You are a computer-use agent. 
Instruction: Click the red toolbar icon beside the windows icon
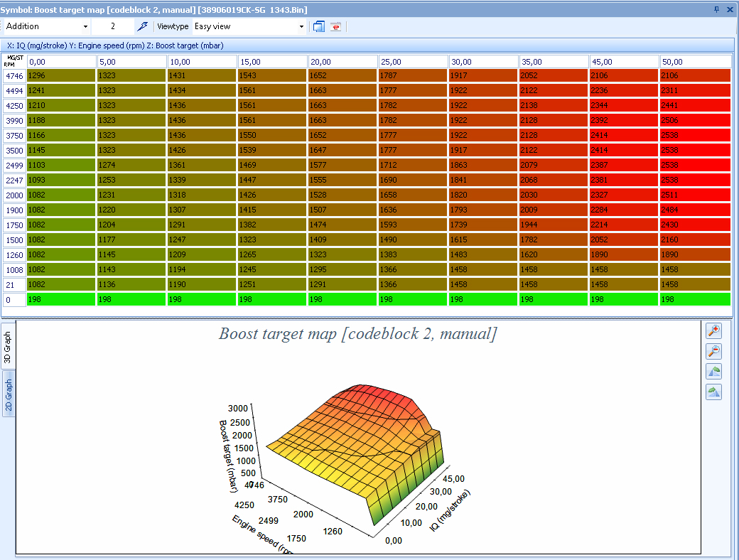click(x=335, y=26)
